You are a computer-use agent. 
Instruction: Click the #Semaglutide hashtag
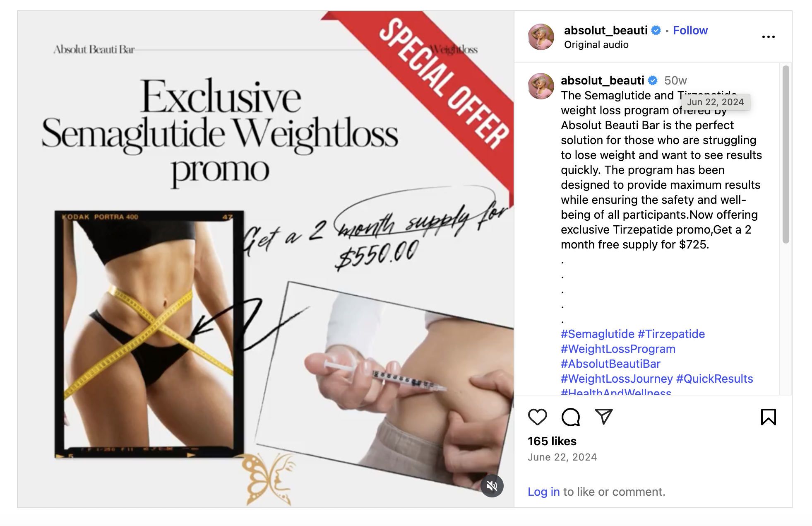[x=597, y=334]
